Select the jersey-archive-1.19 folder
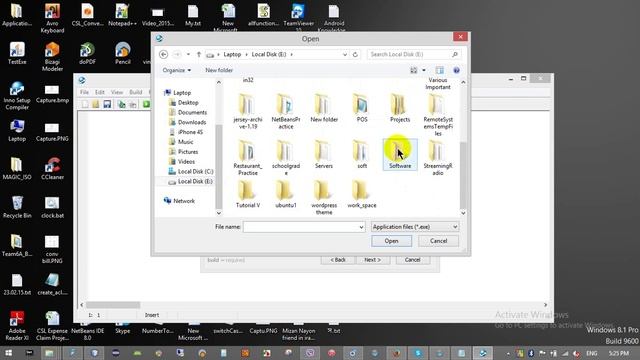 [248, 111]
